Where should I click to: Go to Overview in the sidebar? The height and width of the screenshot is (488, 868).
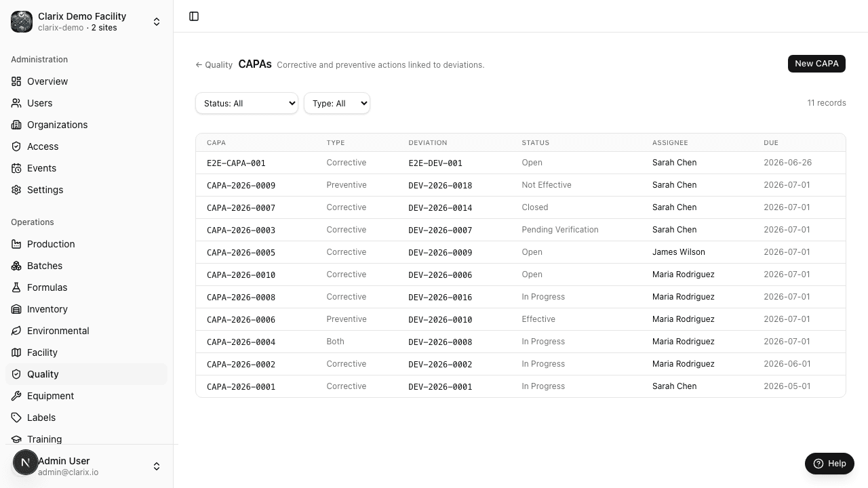point(87,81)
